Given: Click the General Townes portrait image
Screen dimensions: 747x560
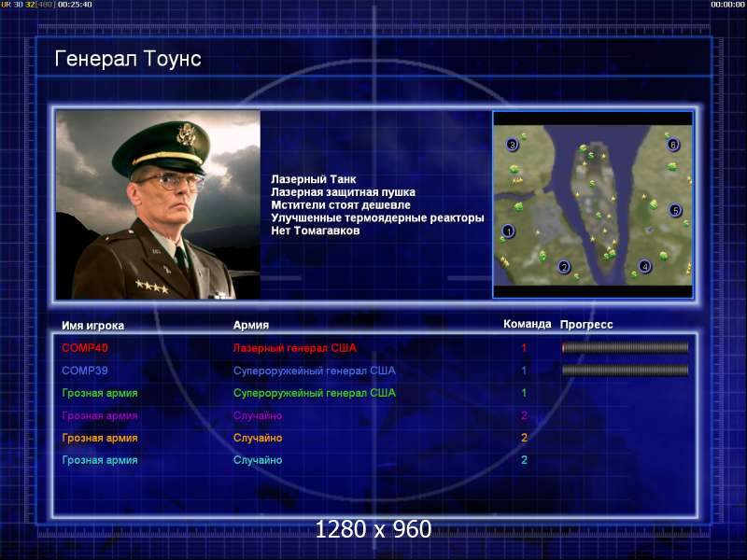Looking at the screenshot, I should tap(158, 204).
